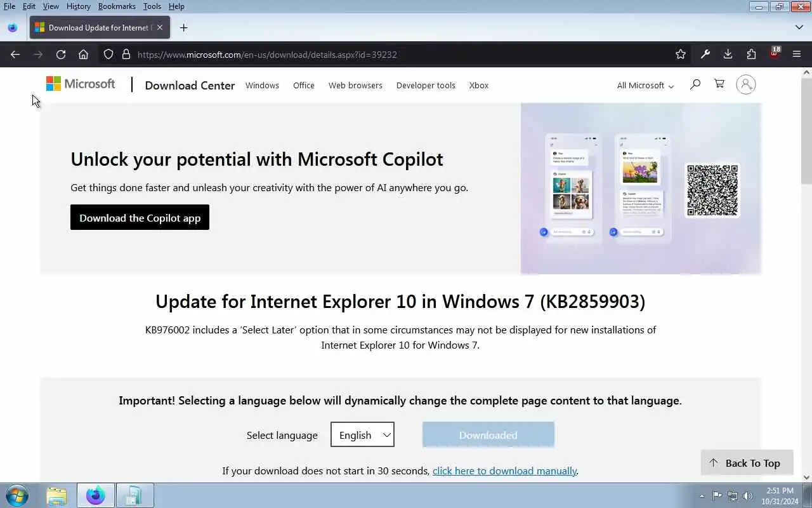Open the History menu
The image size is (812, 508).
79,6
